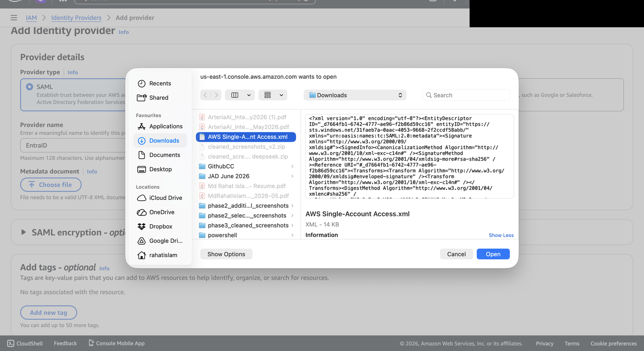Viewport: 644px width, 351px height.
Task: Open the hamburger menu in AWS console
Action: [x=14, y=18]
